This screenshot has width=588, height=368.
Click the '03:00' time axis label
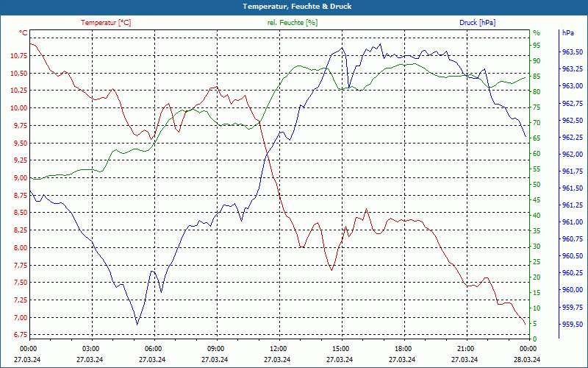(x=90, y=348)
